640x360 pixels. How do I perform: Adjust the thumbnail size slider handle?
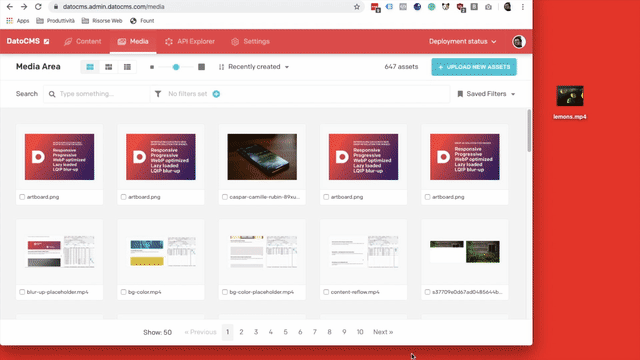[x=176, y=67]
